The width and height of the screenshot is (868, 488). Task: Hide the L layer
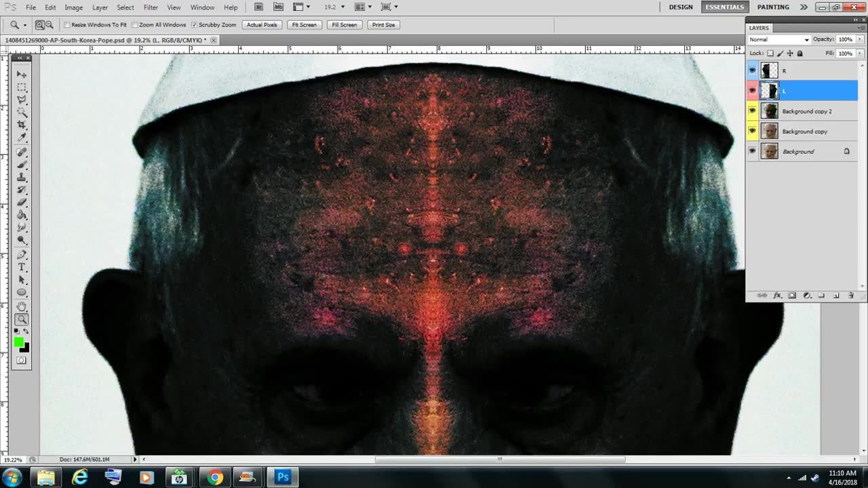coord(752,91)
